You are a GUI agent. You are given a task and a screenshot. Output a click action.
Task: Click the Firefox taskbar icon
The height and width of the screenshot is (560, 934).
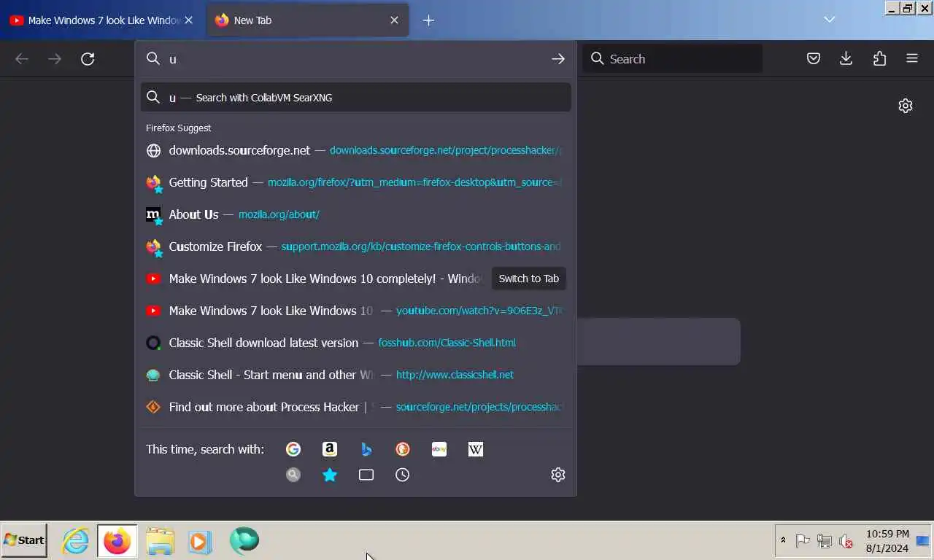[117, 540]
